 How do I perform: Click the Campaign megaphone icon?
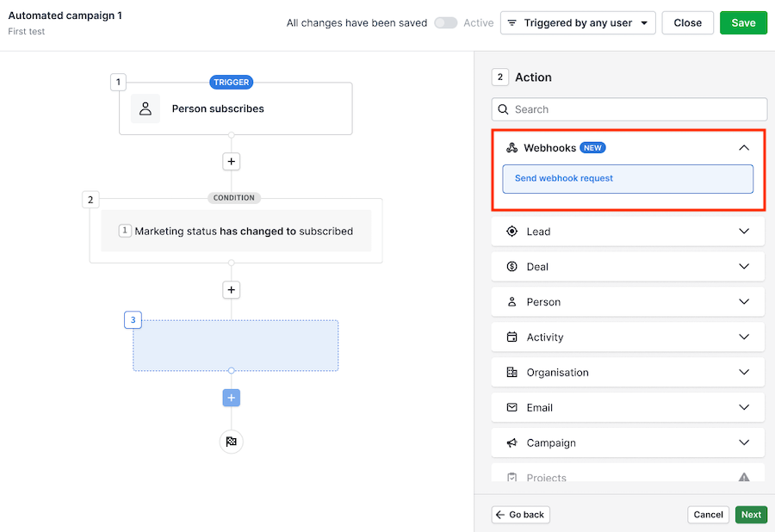tap(512, 442)
